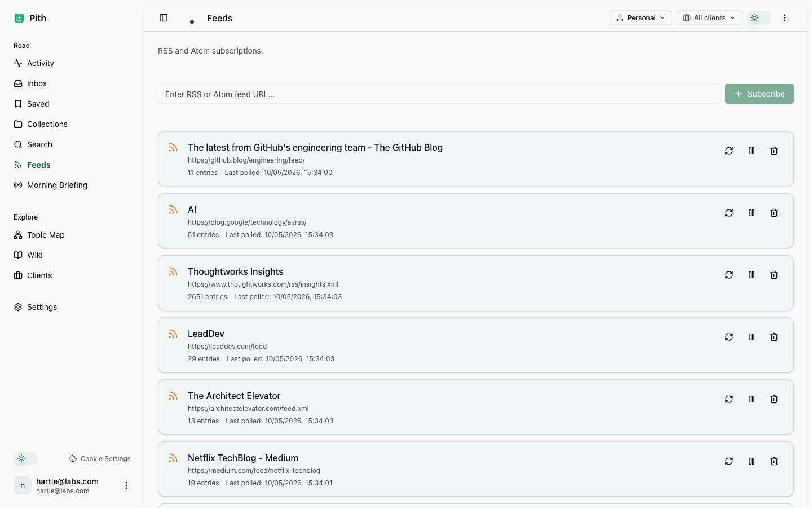This screenshot has height=508, width=812.
Task: Click the LeadDev feed title
Action: click(x=206, y=334)
